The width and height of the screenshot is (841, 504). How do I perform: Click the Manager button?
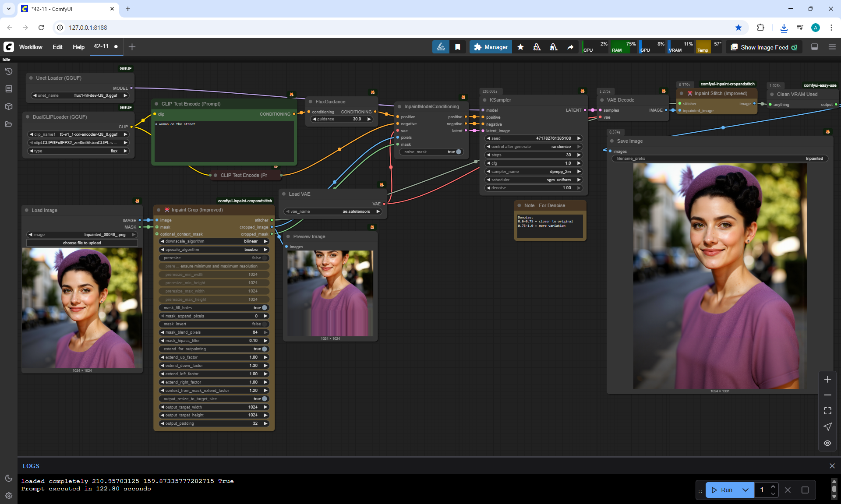pyautogui.click(x=491, y=47)
